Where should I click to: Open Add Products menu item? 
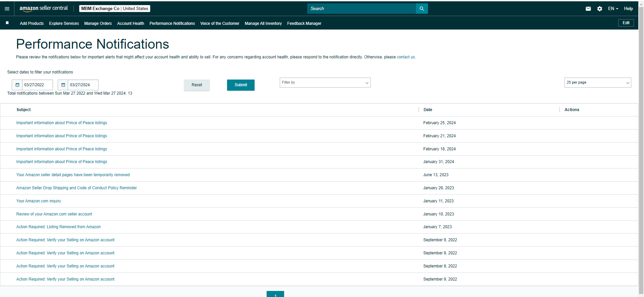(x=32, y=23)
